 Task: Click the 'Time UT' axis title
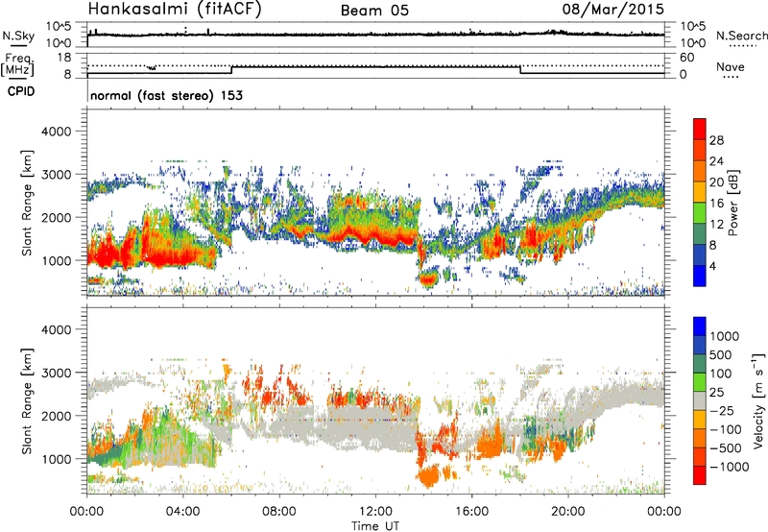coord(375,525)
